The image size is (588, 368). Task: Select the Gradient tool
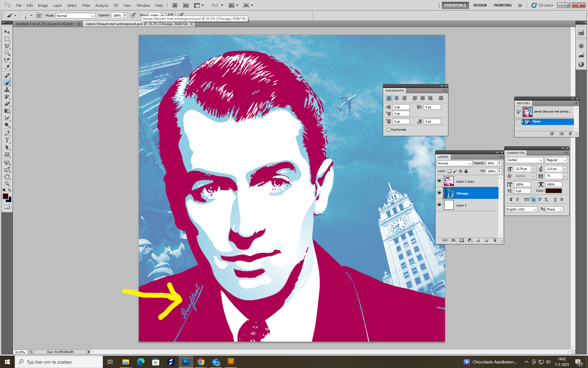tap(7, 111)
